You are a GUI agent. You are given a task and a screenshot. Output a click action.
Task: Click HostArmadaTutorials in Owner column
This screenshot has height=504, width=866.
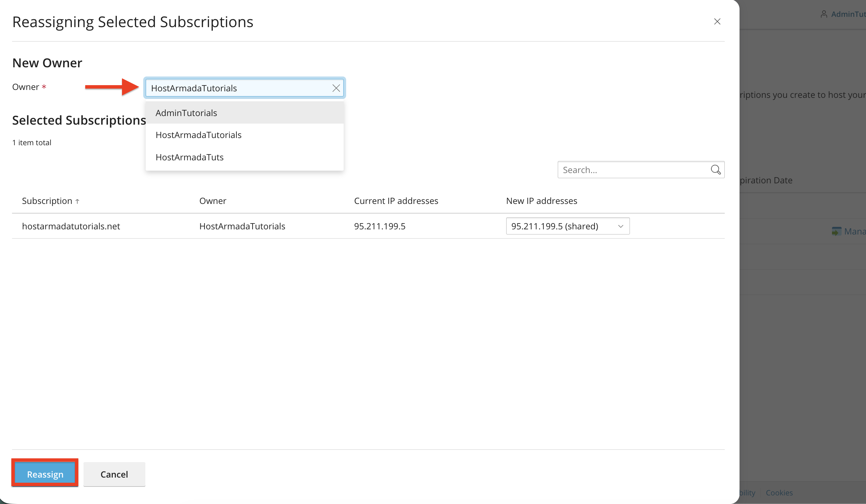242,226
